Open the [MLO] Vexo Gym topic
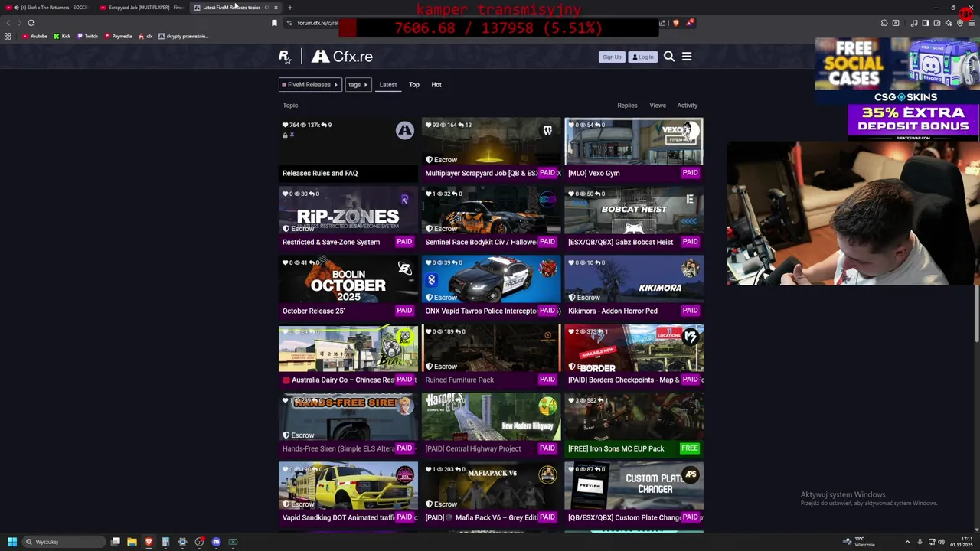 [x=594, y=173]
